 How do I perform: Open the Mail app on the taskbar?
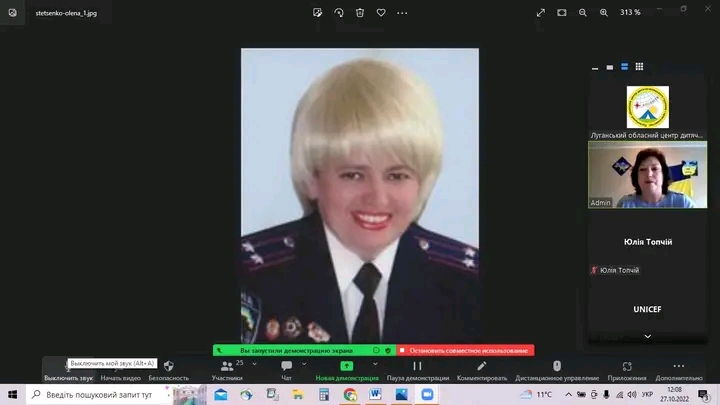221,394
